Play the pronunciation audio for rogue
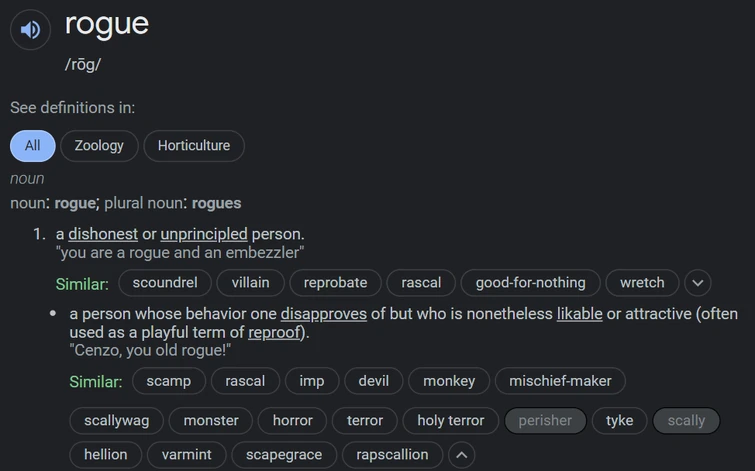Image resolution: width=755 pixels, height=471 pixels. [30, 30]
